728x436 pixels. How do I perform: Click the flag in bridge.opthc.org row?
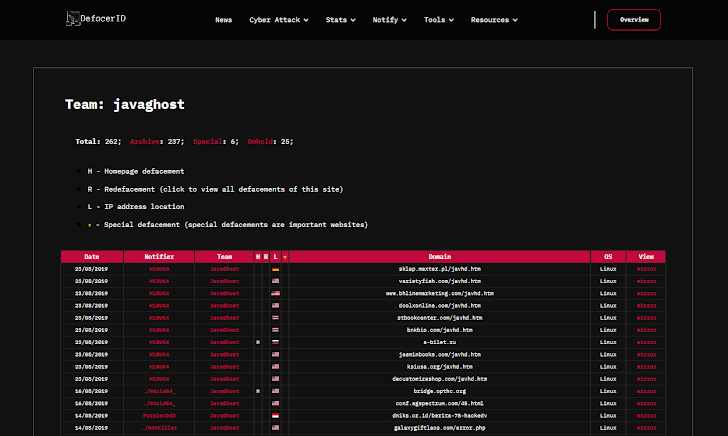275,391
